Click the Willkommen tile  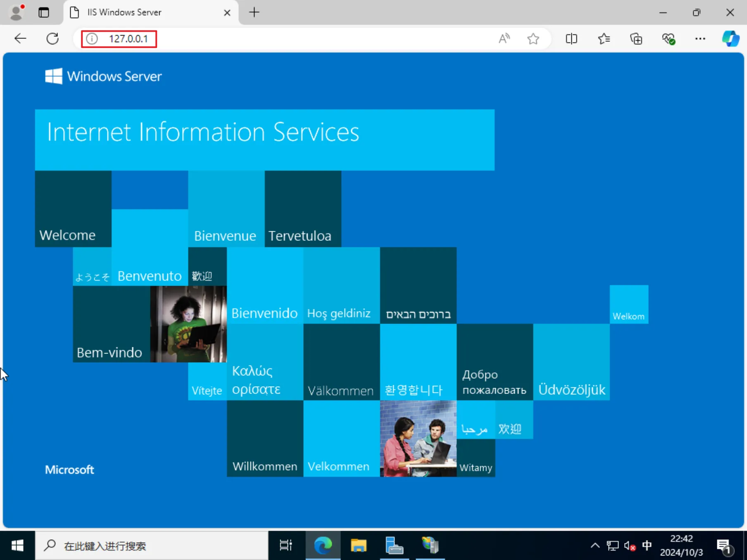265,439
